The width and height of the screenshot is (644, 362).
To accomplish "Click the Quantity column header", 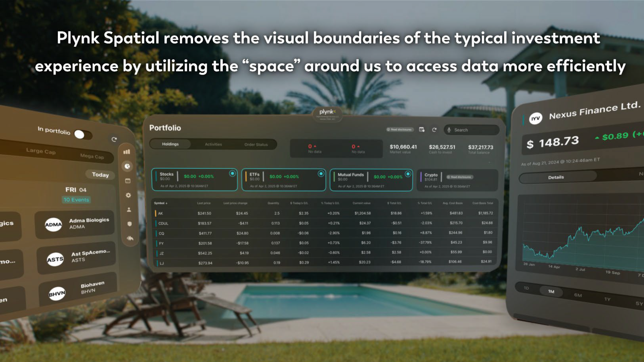I will tap(273, 203).
